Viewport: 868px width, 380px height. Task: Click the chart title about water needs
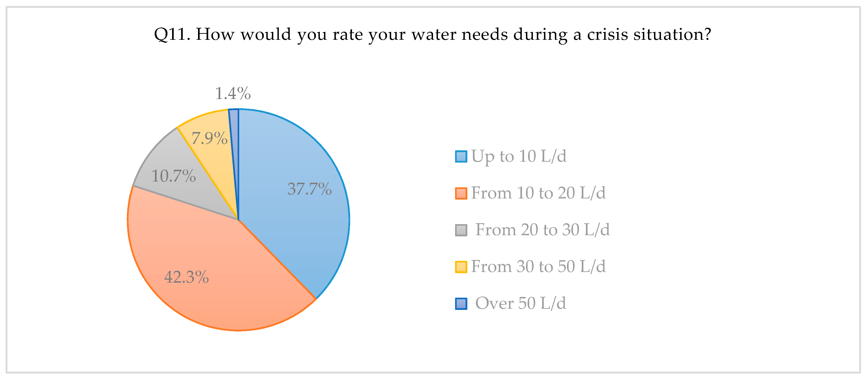432,34
